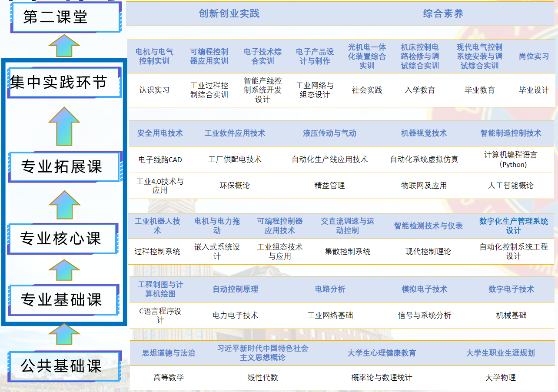The width and height of the screenshot is (558, 392).
Task: Select C语言程序设计 course
Action: pyautogui.click(x=160, y=315)
